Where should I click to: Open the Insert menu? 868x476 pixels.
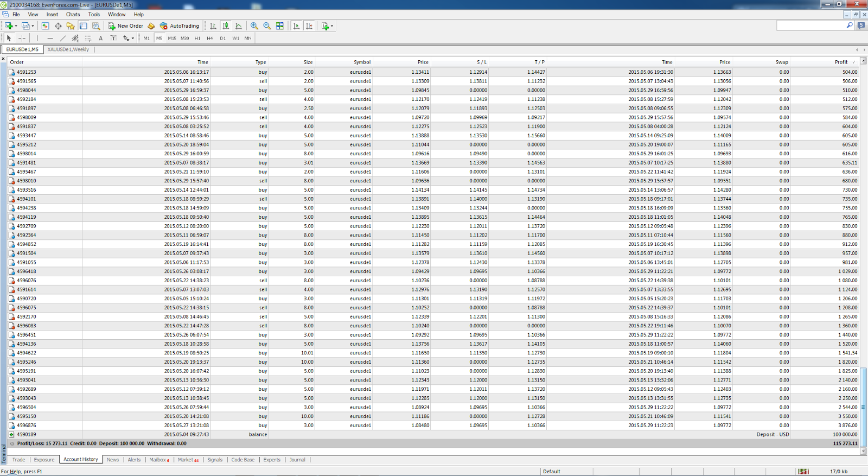52,15
